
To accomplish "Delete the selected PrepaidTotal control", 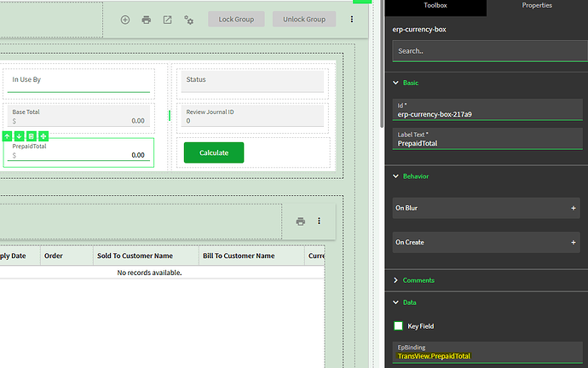I will tap(32, 136).
